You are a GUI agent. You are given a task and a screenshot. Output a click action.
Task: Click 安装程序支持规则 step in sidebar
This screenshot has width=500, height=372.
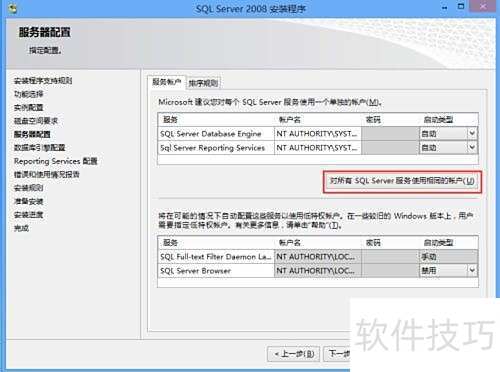(x=43, y=81)
